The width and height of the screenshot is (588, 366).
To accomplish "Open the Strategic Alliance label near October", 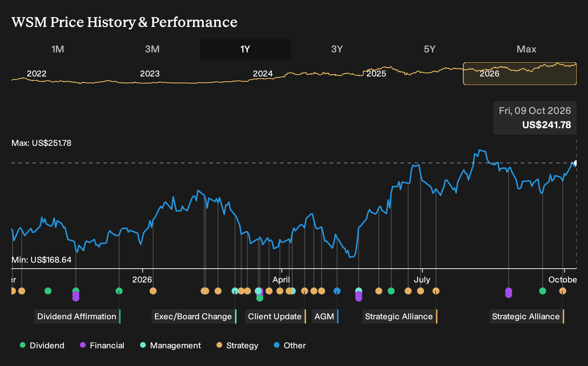I will point(527,316).
